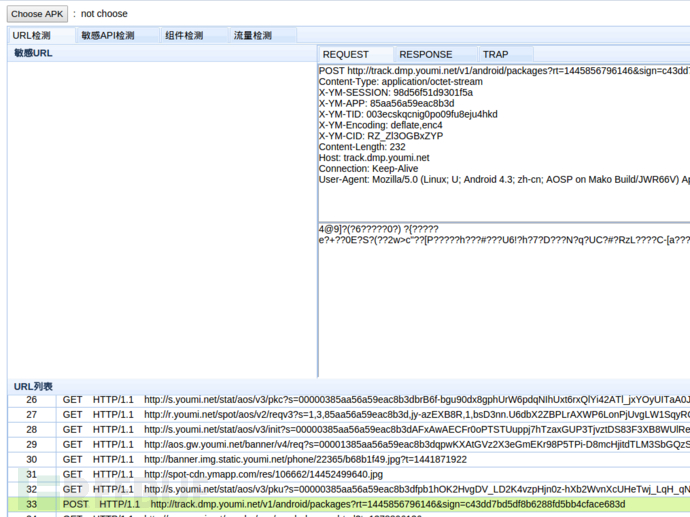Image resolution: width=690 pixels, height=517 pixels.
Task: Click the Connection: Keep-Alive line
Action: pyautogui.click(x=368, y=169)
